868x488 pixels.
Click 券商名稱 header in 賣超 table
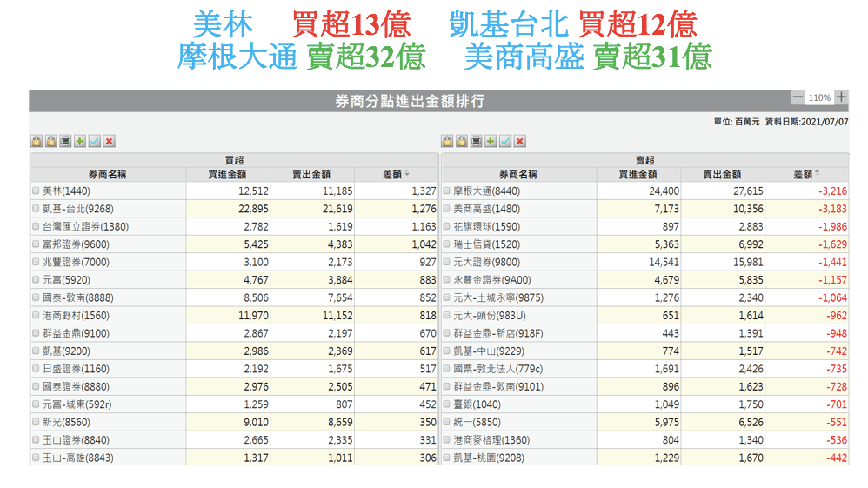pos(517,174)
